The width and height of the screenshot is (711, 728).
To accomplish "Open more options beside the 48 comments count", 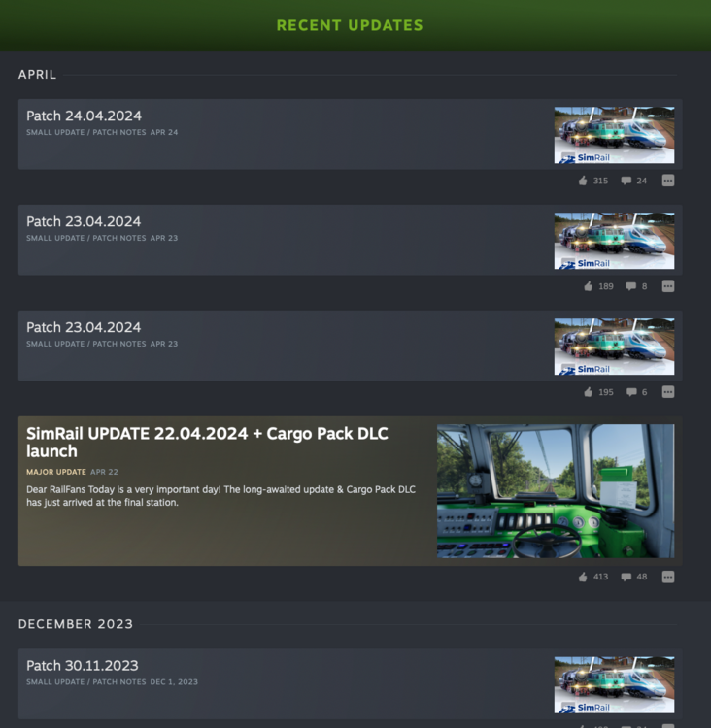I will (668, 577).
